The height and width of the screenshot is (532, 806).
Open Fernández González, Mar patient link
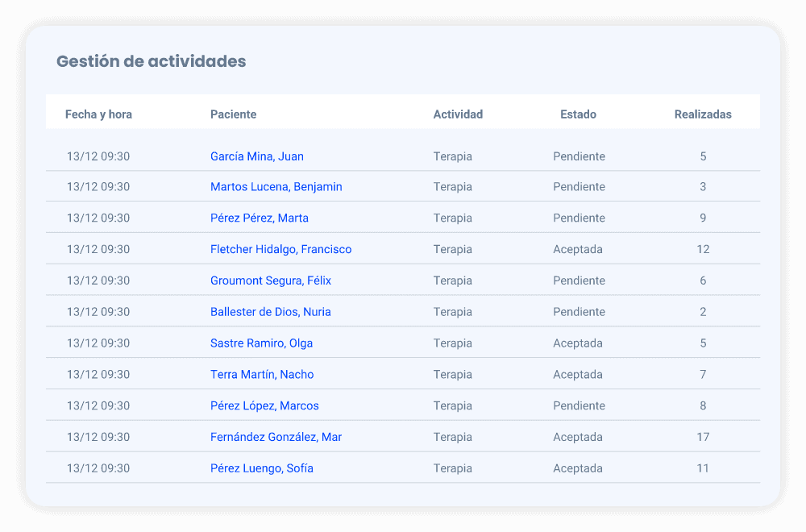[x=276, y=438]
